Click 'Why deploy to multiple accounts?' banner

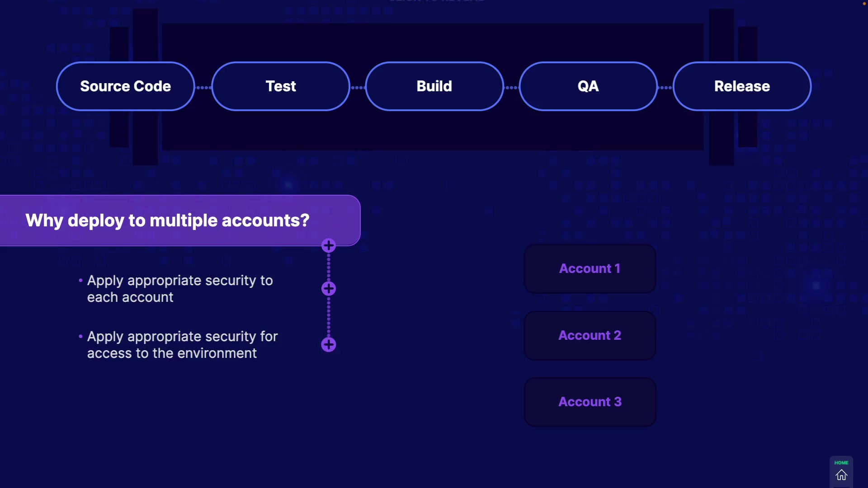click(167, 221)
